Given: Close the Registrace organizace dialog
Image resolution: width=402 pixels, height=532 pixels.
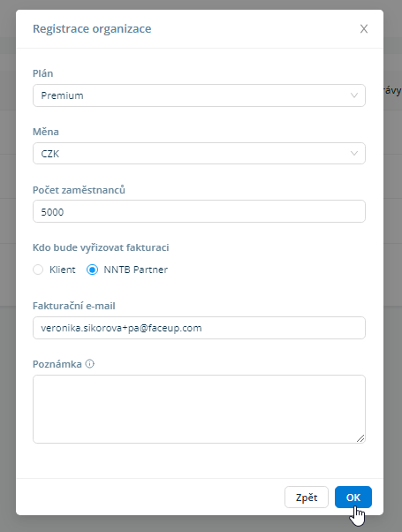Looking at the screenshot, I should click(364, 29).
